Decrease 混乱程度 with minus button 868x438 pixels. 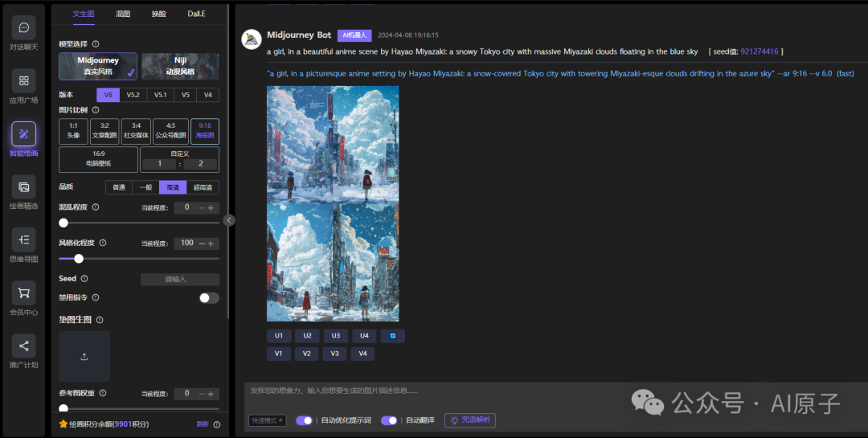202,207
